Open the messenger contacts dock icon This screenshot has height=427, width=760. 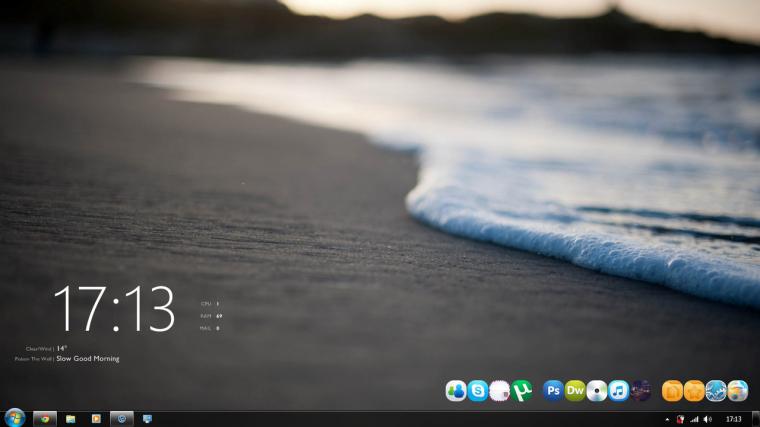(456, 391)
